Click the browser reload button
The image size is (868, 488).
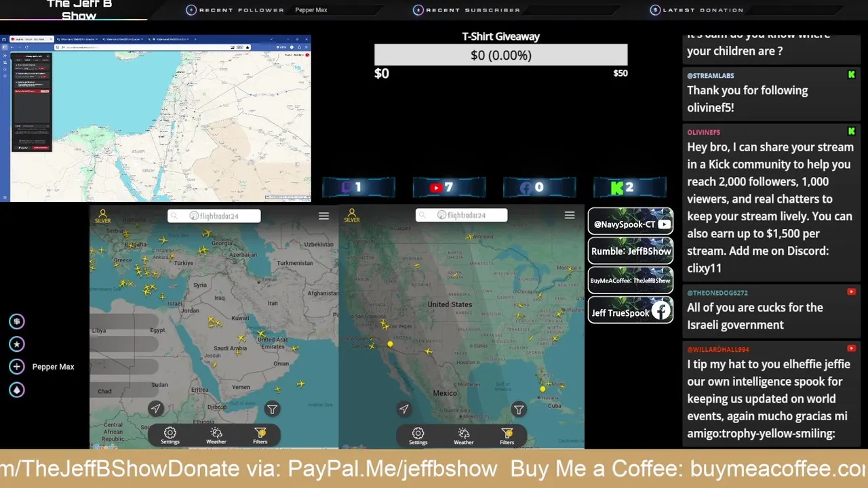tap(27, 47)
